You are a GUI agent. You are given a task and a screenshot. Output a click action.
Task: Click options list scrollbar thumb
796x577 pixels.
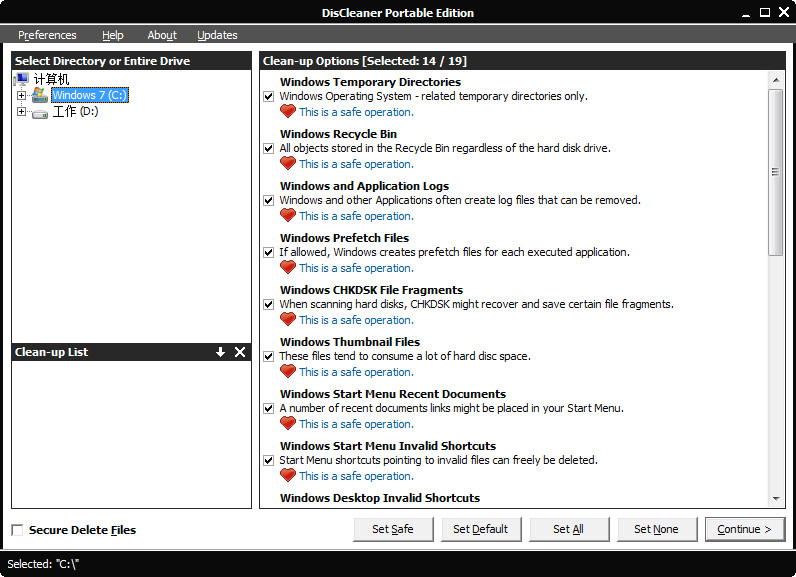pyautogui.click(x=776, y=172)
